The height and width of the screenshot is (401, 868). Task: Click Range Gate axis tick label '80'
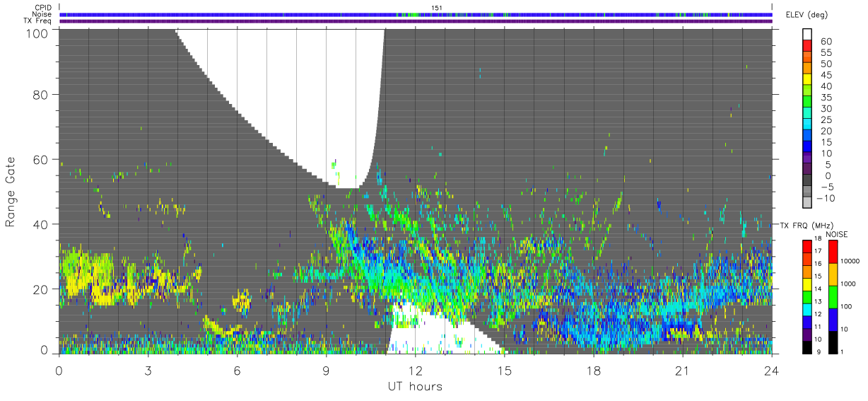41,94
